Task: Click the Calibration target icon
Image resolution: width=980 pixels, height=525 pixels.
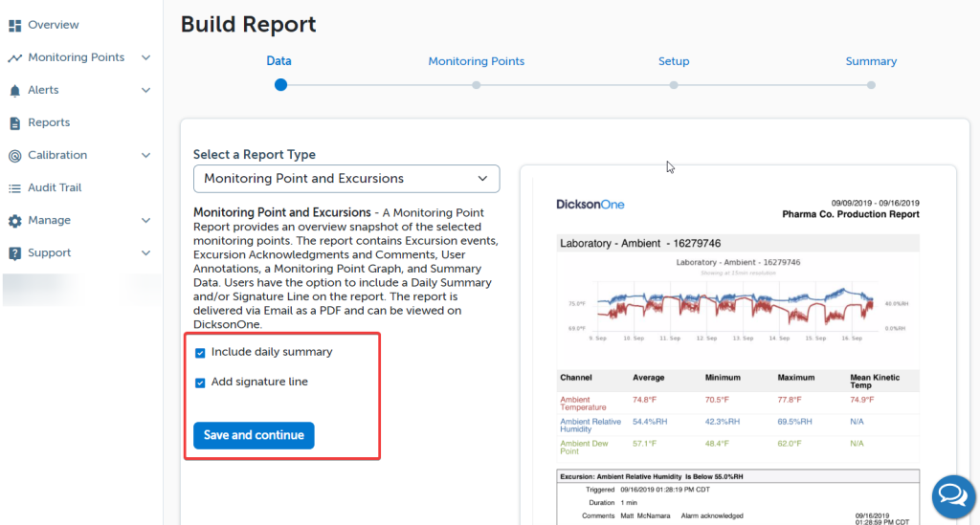Action: pyautogui.click(x=15, y=156)
